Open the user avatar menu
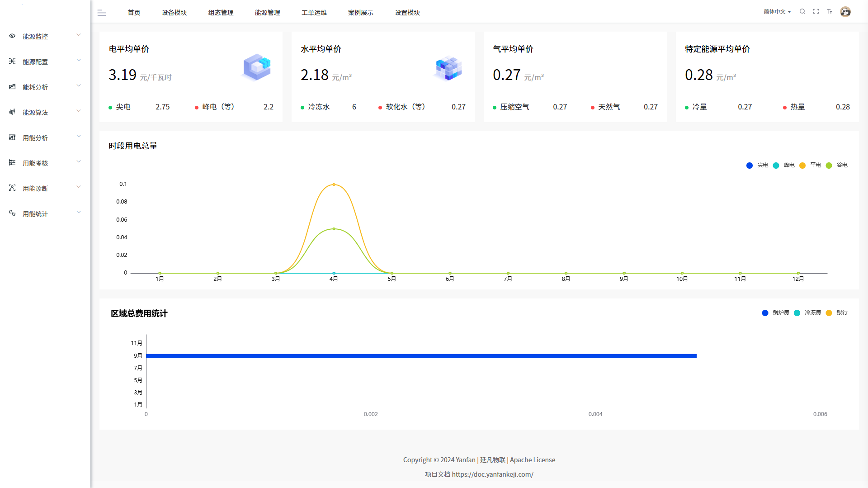 tap(845, 12)
